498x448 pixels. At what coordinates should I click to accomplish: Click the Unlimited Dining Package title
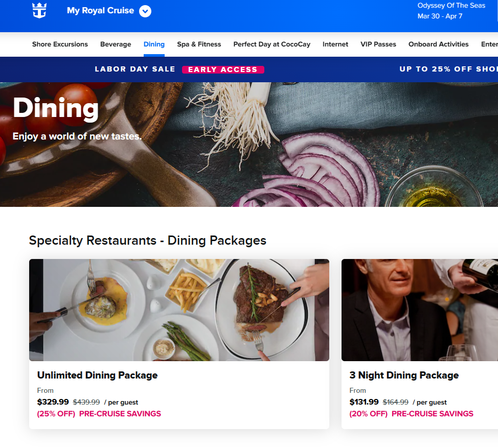(97, 375)
